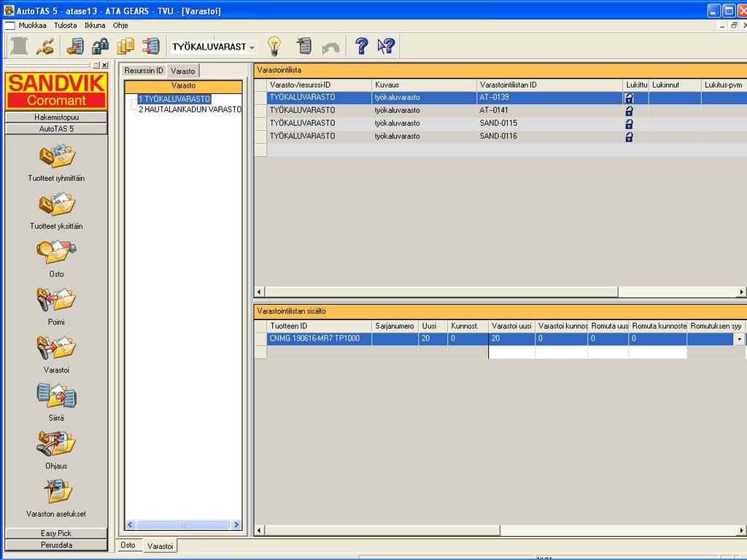Click the AutoTAS 5 sidebar button
The width and height of the screenshot is (747, 560).
coord(56,129)
